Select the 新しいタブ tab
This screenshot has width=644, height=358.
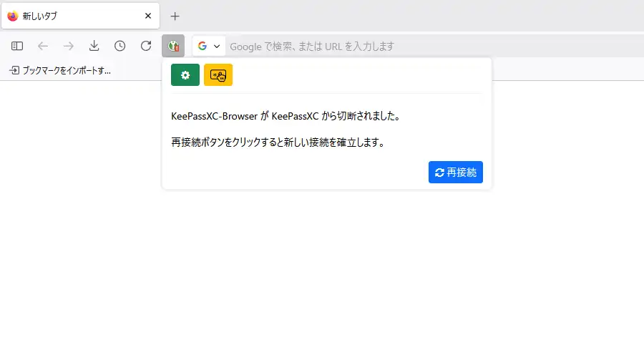point(80,16)
